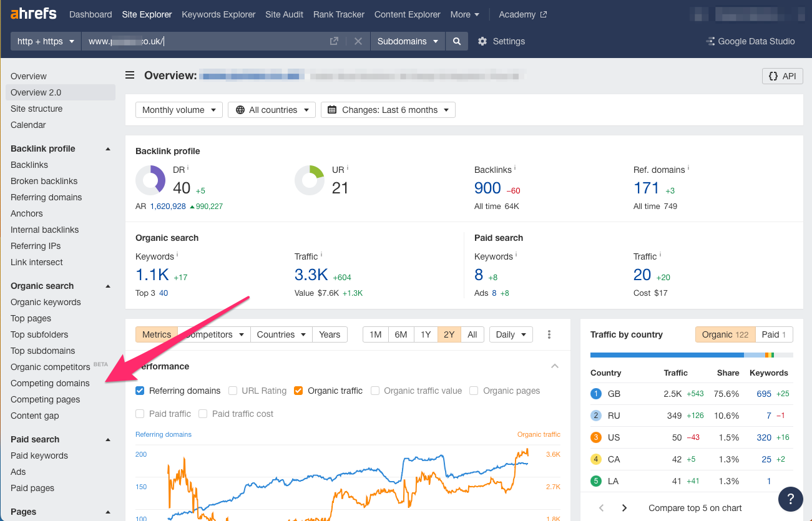The height and width of the screenshot is (521, 812).
Task: Toggle the Organic traffic checkbox
Action: click(x=298, y=391)
